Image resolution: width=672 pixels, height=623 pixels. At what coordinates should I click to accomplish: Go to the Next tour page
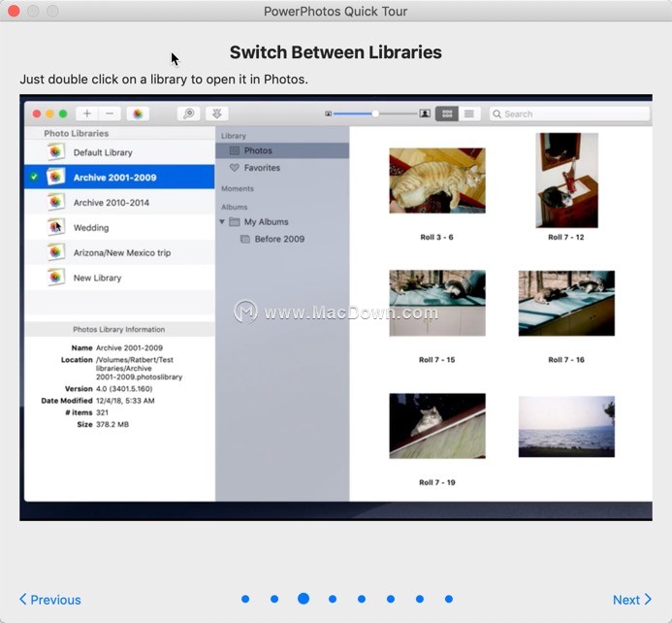click(x=632, y=600)
